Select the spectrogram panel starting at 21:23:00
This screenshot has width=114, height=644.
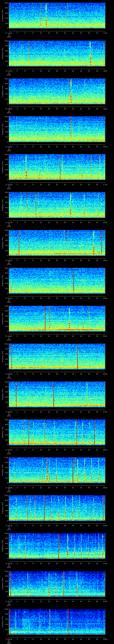(x=57, y=280)
